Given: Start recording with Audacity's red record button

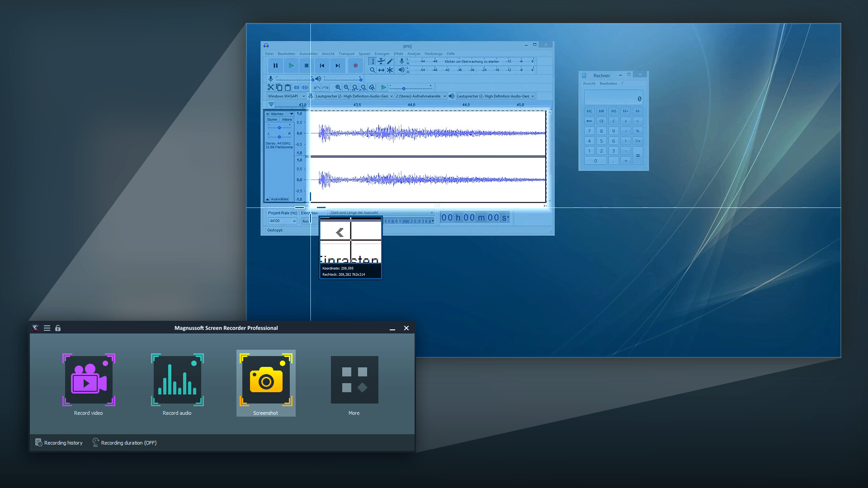Looking at the screenshot, I should point(356,66).
